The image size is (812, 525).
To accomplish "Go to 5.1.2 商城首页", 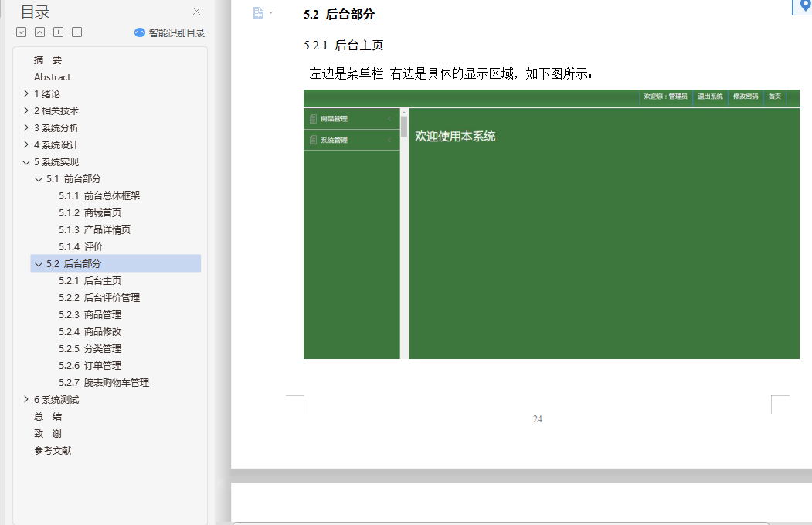I will pos(90,213).
